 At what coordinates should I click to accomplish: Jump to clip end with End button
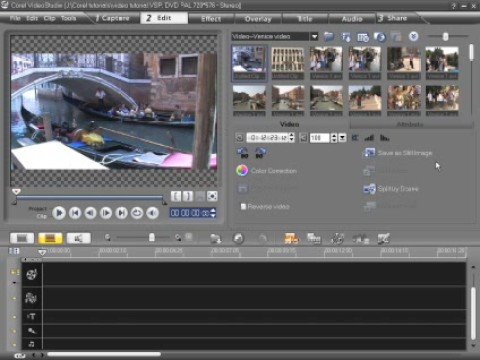(x=122, y=213)
